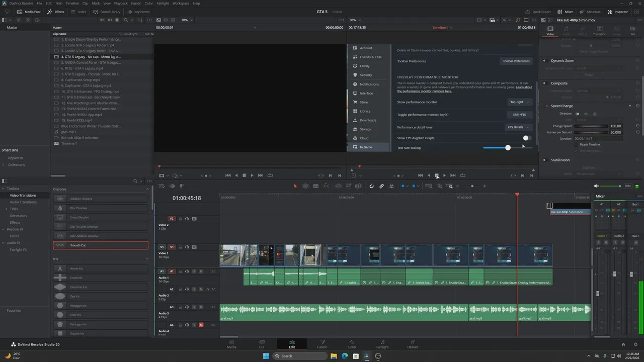Enable the Stabilization toggle
The width and height of the screenshot is (644, 362).
544,160
